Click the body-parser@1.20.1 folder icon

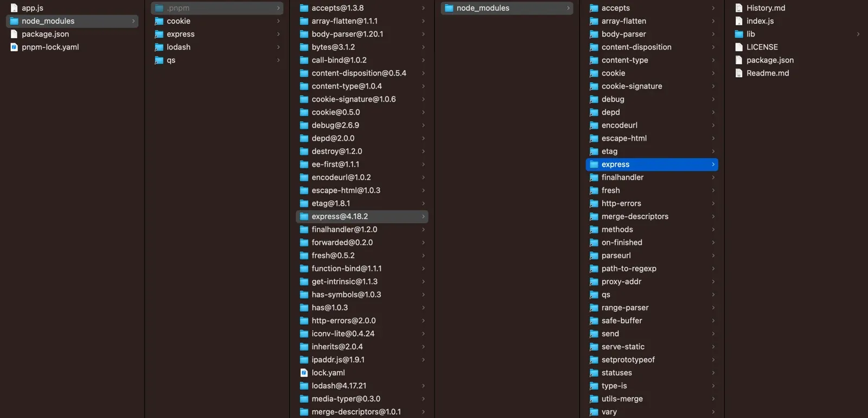304,34
